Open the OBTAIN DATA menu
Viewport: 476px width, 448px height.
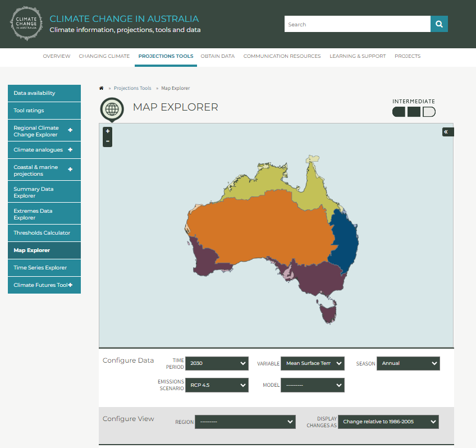pyautogui.click(x=218, y=56)
